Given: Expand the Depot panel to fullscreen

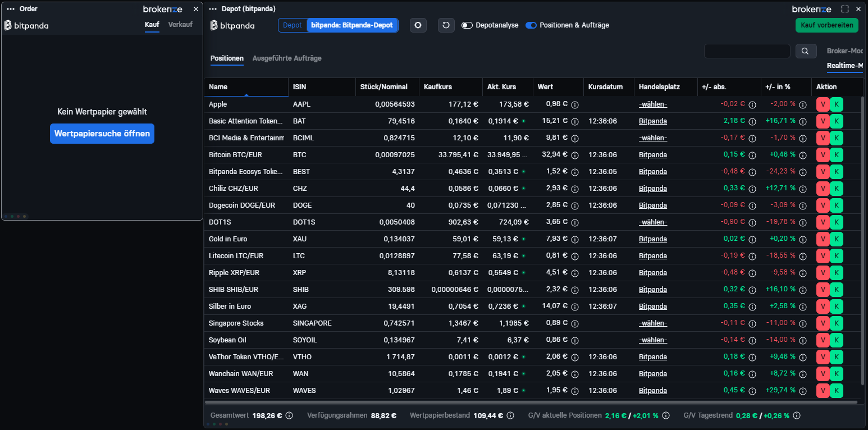Looking at the screenshot, I should (x=844, y=9).
